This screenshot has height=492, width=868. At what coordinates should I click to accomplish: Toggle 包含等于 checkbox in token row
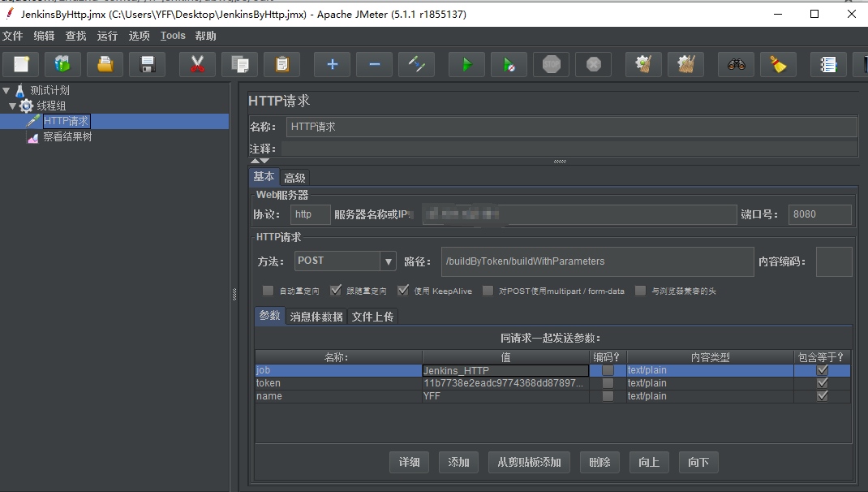click(822, 383)
